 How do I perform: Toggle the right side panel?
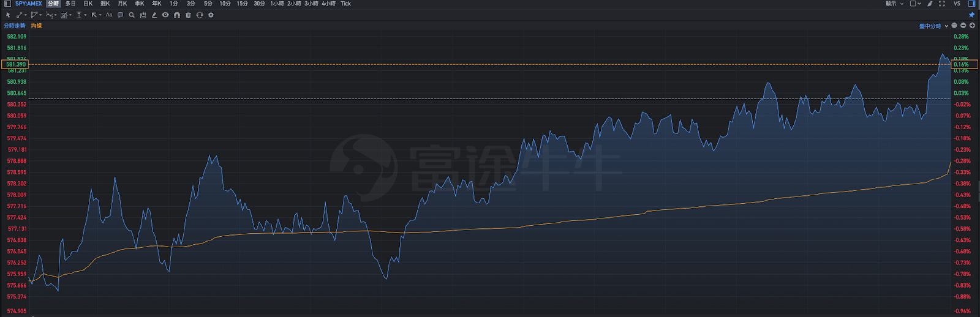971,4
